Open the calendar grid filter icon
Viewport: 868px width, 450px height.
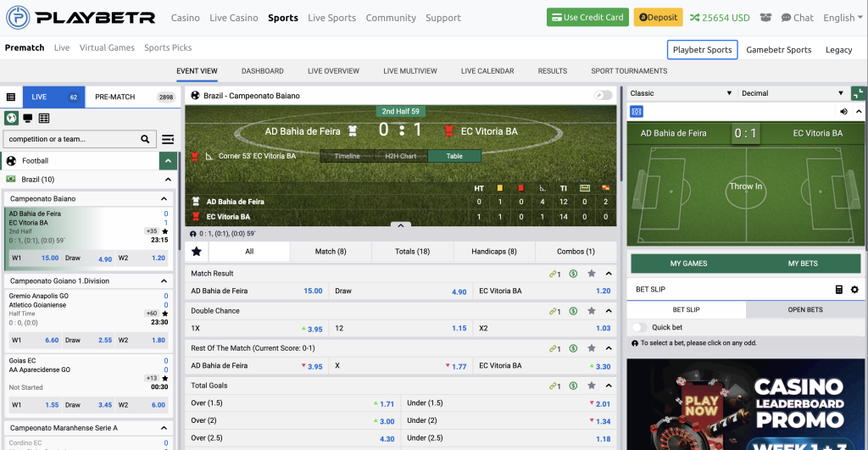point(44,118)
